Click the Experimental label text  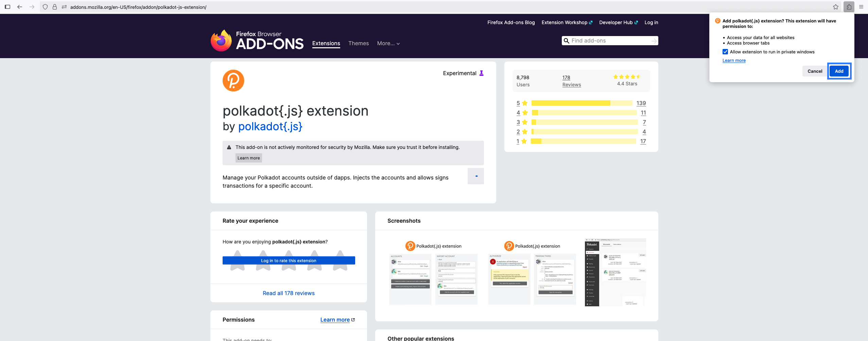tap(459, 73)
